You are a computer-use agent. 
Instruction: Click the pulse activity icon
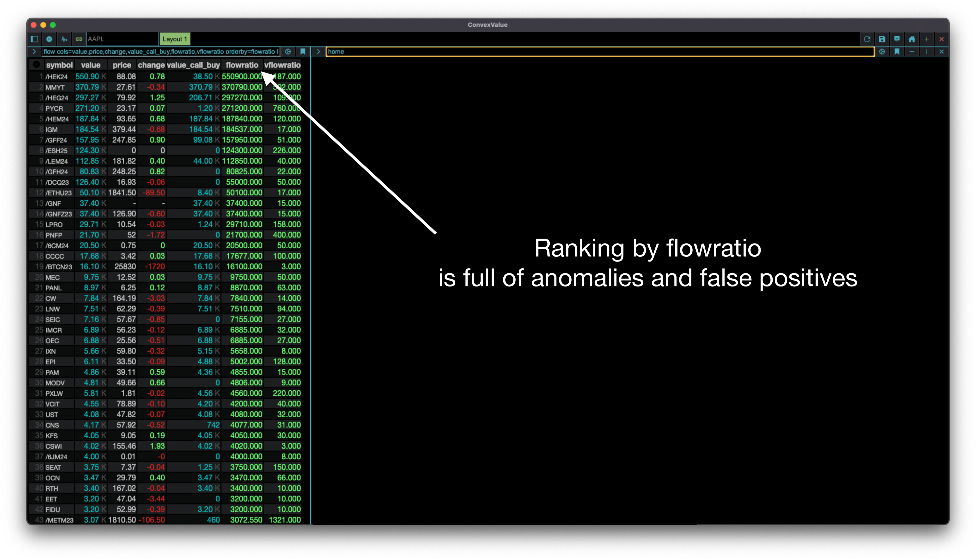[x=64, y=39]
